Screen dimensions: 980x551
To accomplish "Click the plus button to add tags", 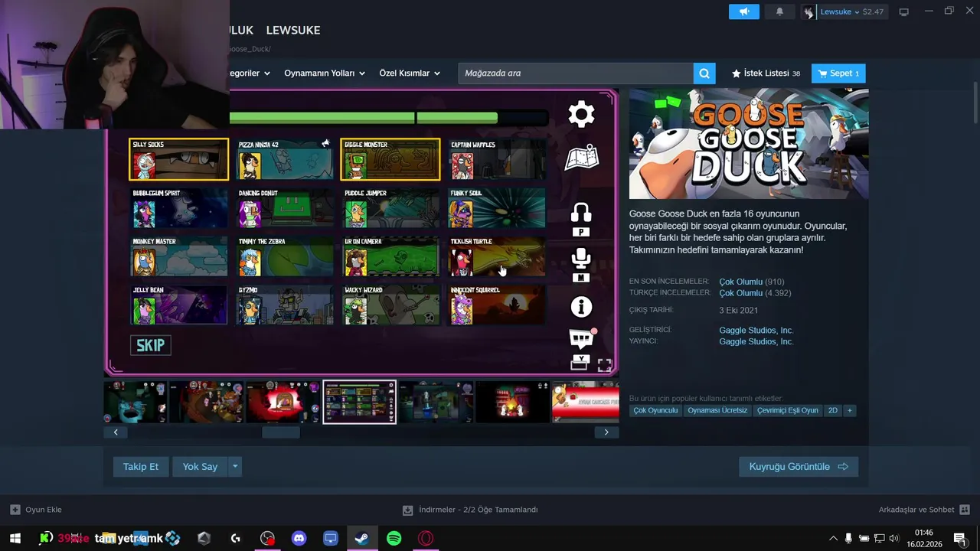I will (849, 411).
